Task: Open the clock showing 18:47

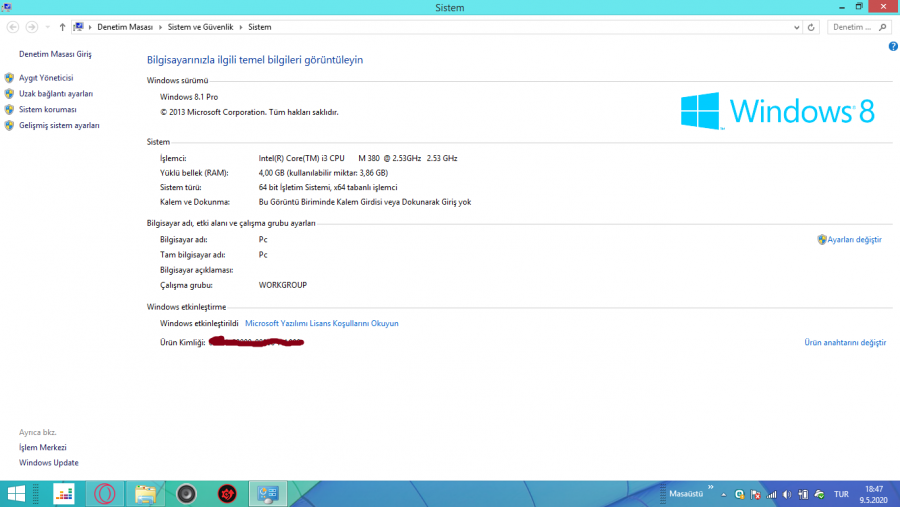Action: (x=874, y=494)
